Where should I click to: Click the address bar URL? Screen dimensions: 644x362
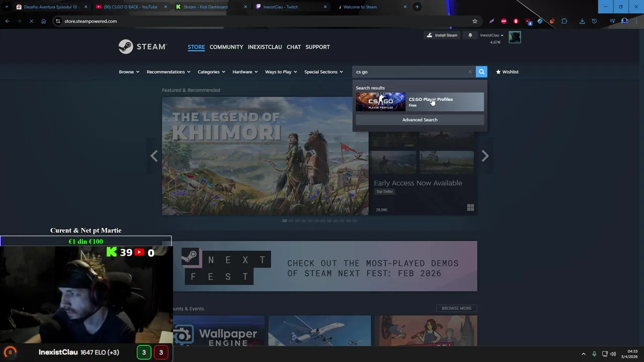(91, 21)
